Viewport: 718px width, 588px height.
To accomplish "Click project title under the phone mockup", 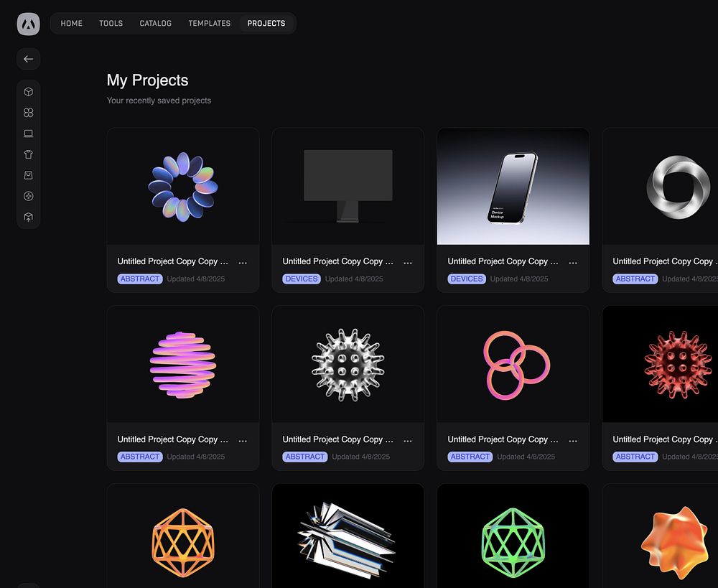I will [x=503, y=261].
